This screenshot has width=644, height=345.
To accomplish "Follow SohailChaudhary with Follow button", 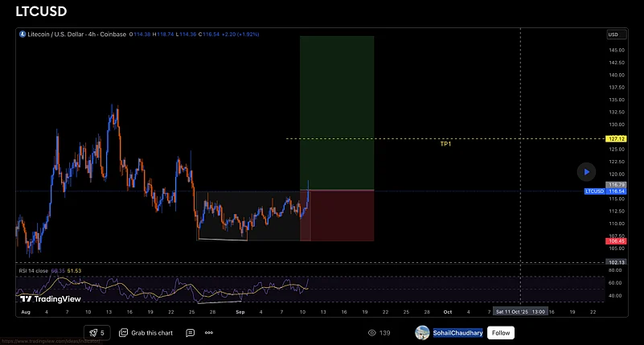I will point(501,333).
